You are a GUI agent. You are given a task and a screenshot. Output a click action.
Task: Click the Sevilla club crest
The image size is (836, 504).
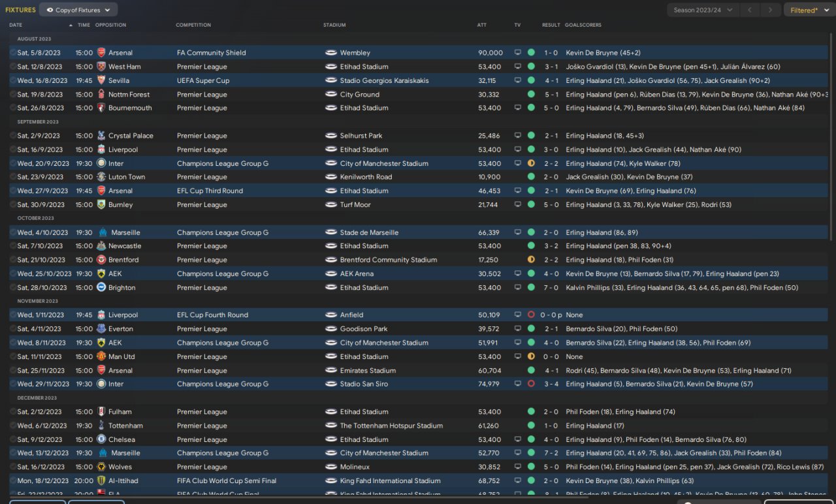point(101,80)
